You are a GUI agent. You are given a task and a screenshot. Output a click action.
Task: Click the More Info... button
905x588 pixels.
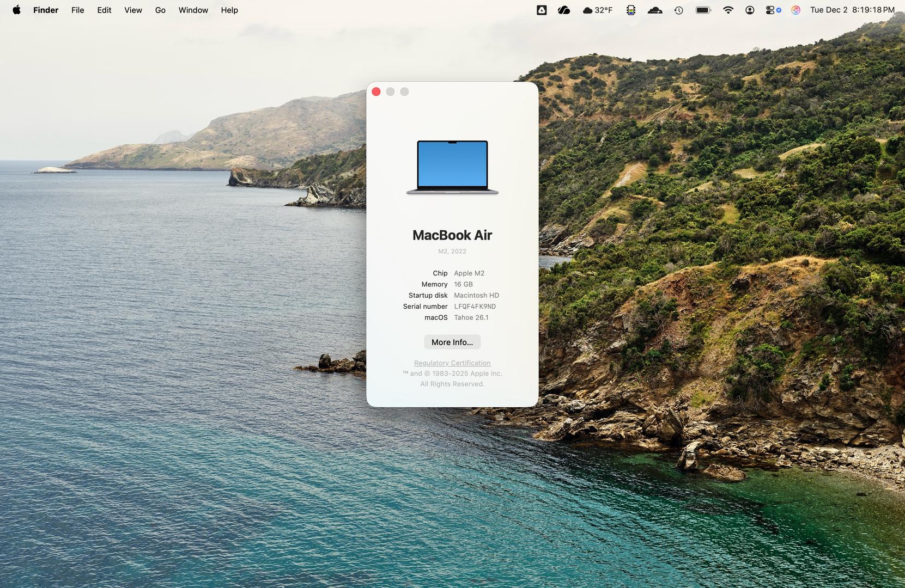tap(452, 342)
